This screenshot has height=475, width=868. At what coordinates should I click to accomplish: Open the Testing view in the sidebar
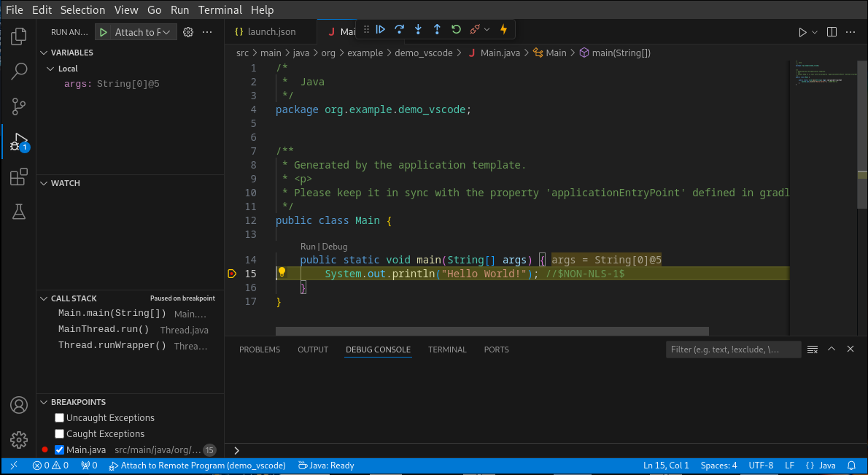click(x=18, y=212)
